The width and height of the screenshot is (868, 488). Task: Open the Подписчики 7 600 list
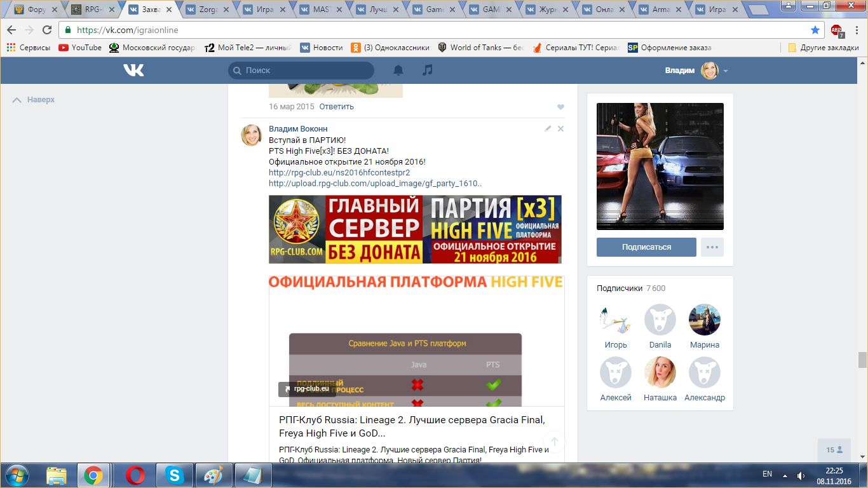point(631,288)
